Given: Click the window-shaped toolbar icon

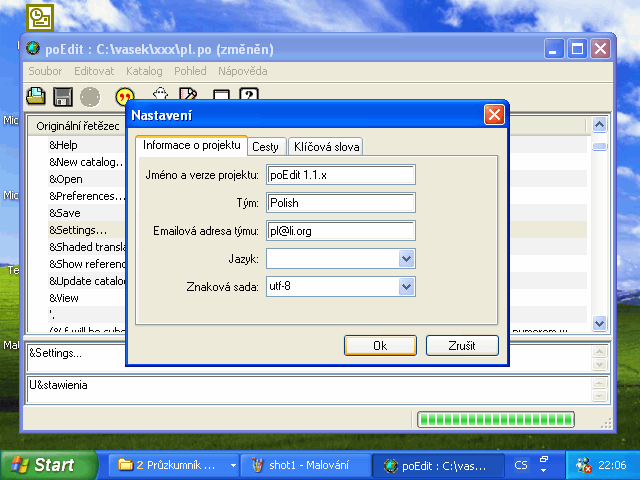Looking at the screenshot, I should click(x=221, y=96).
